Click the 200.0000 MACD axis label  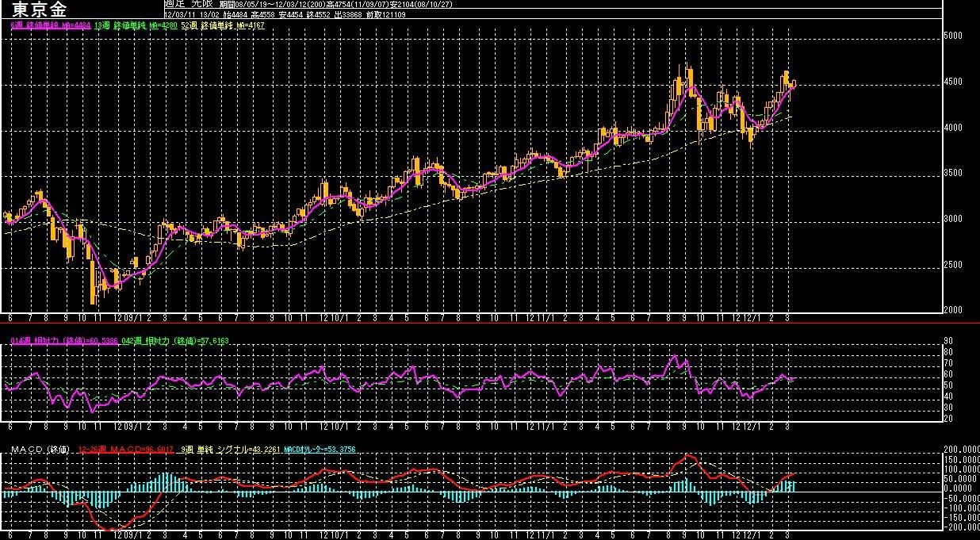pos(962,450)
